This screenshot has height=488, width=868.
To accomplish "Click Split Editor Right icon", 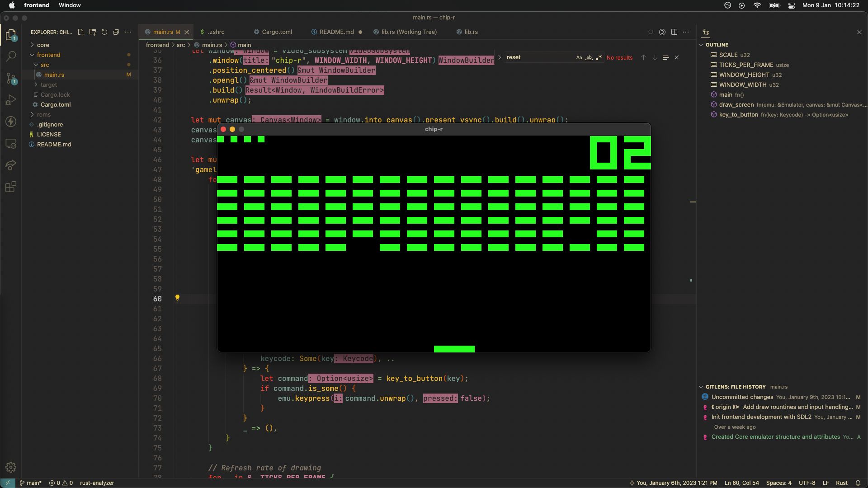I will (x=674, y=32).
